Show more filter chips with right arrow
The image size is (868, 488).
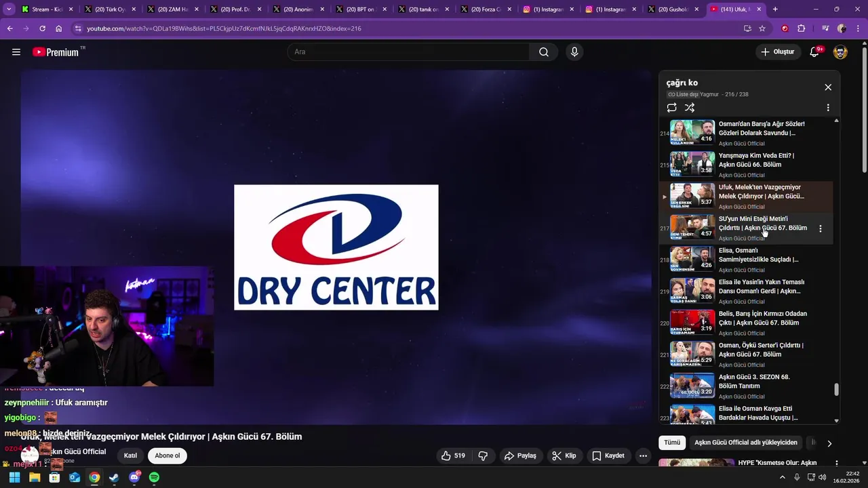(x=829, y=443)
